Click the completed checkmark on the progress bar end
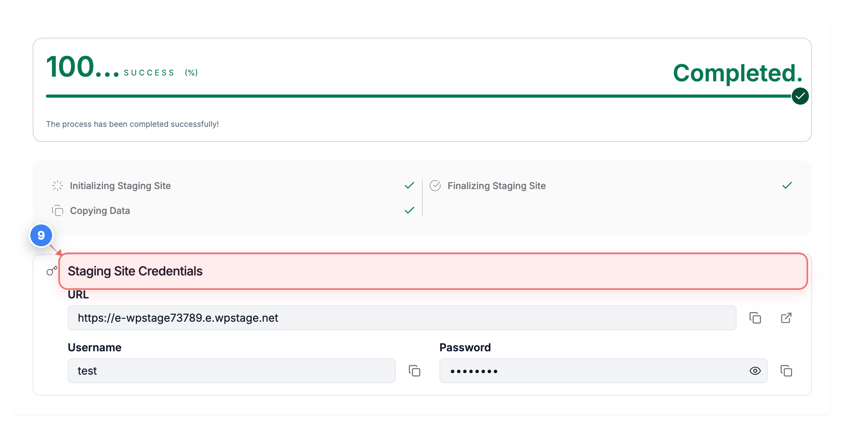868x426 pixels. click(800, 96)
